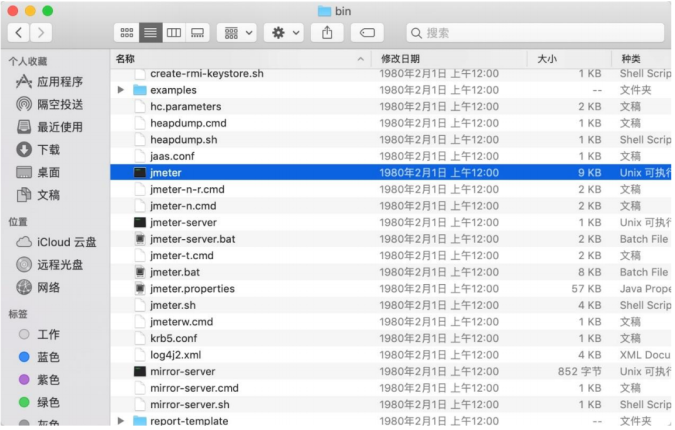Click the 852 字节 size cell
The width and height of the screenshot is (675, 430).
click(579, 371)
